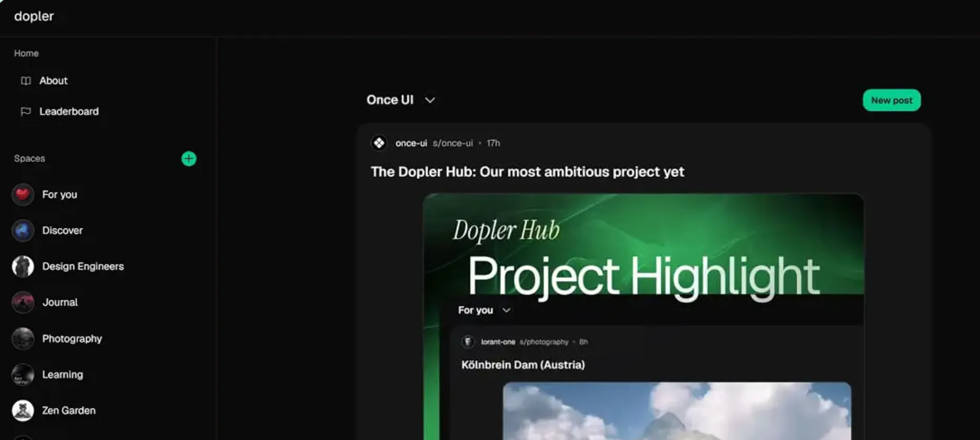Viewport: 980px width, 440px height.
Task: Click the Photography space avatar
Action: pos(23,339)
